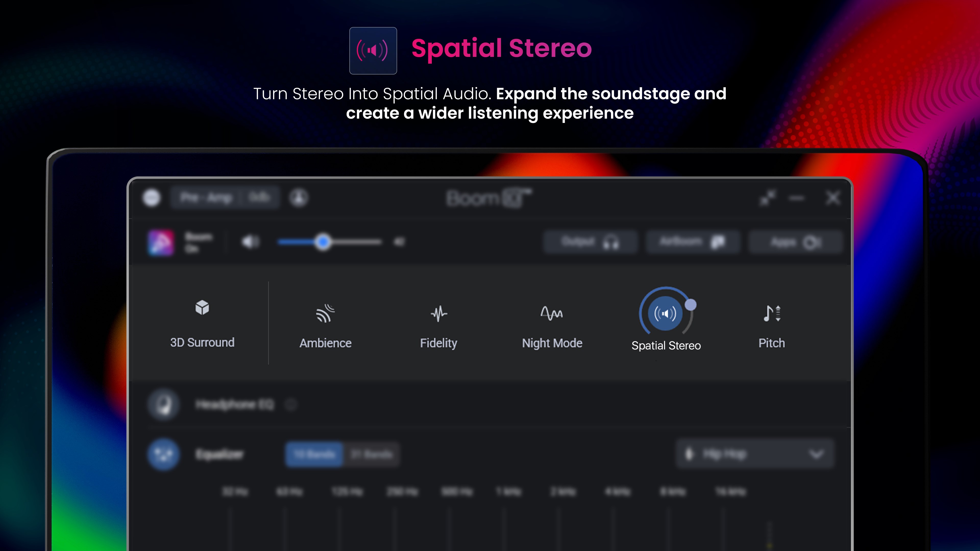This screenshot has width=980, height=551.
Task: Open the Apps button
Action: [x=795, y=242]
